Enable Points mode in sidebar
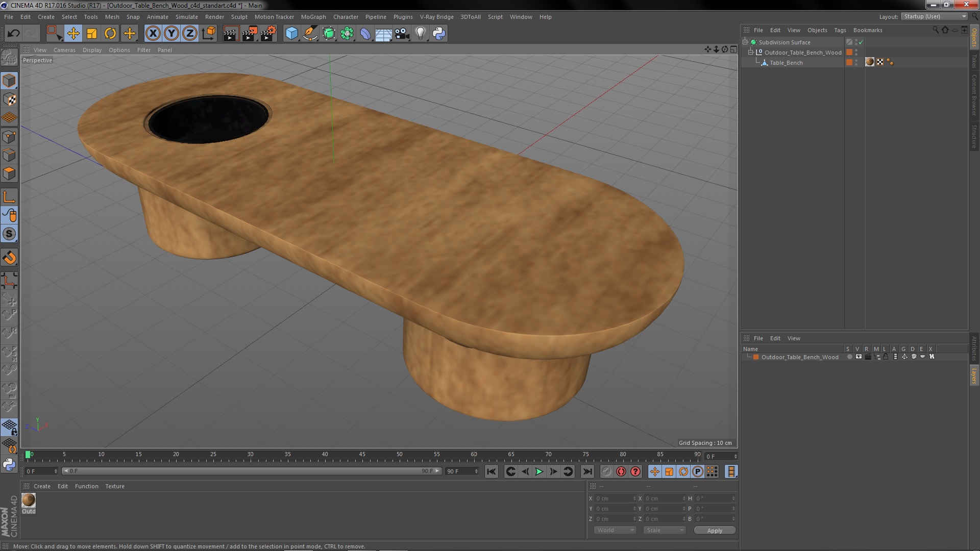This screenshot has width=980, height=551. [x=9, y=137]
